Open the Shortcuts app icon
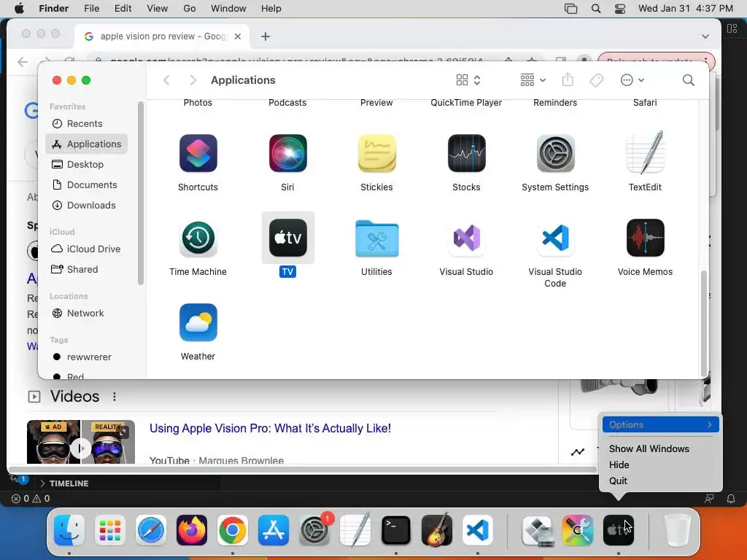Viewport: 747px width, 560px height. [198, 153]
